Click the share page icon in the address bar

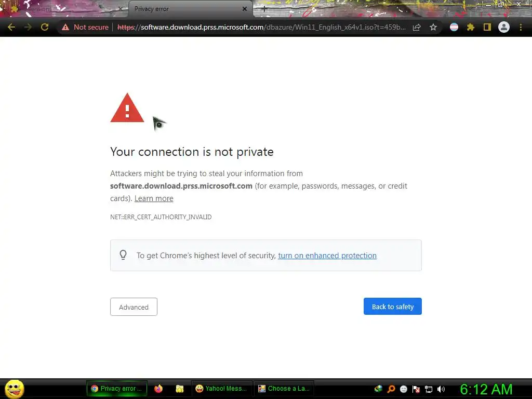[417, 27]
